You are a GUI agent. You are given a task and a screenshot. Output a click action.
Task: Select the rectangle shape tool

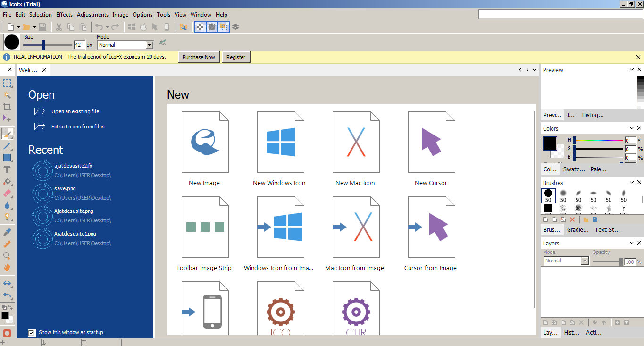[x=7, y=158]
